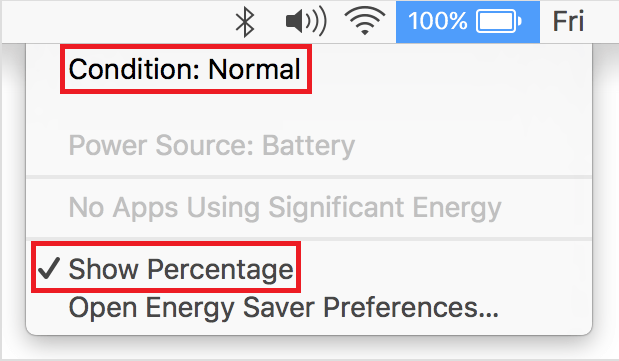Select Power Source: Battery entry
This screenshot has height=361, width=619.
click(212, 146)
